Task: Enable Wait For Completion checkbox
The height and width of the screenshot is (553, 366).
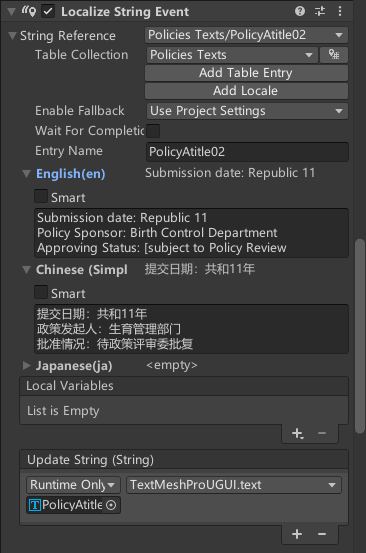Action: pyautogui.click(x=153, y=130)
